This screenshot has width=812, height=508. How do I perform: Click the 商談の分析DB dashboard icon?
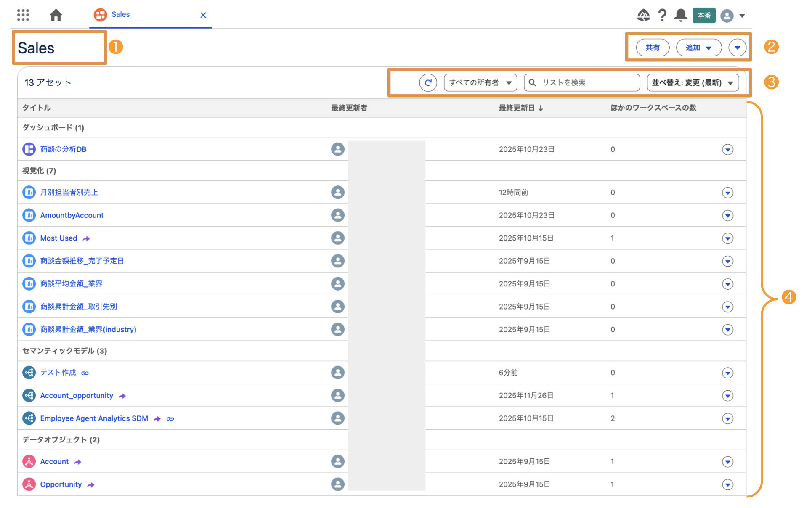(29, 150)
